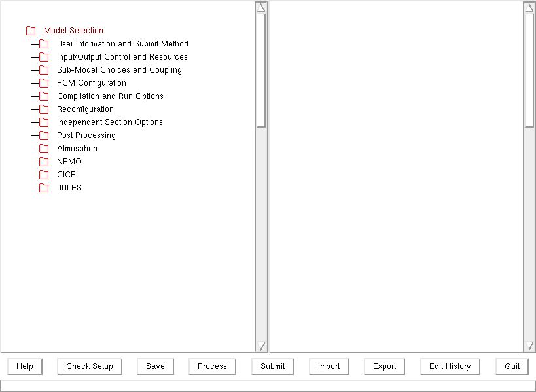The image size is (536, 392).
Task: Click the Export button
Action: click(x=385, y=366)
